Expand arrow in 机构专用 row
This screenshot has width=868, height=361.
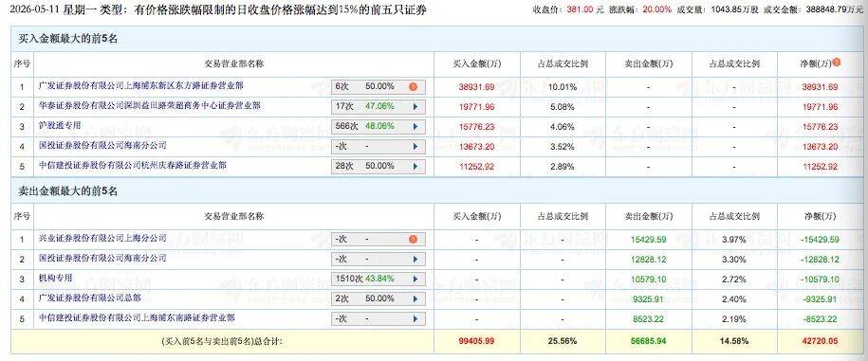click(415, 280)
